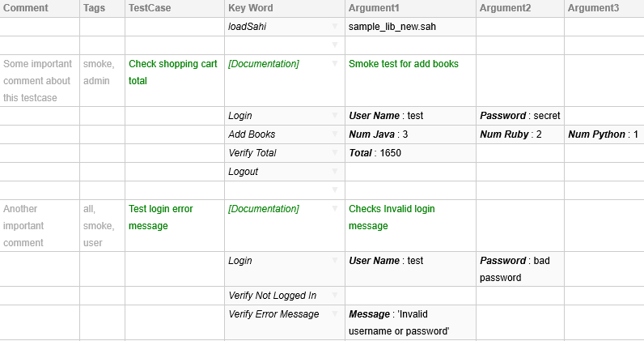
Task: Click the 'Num Python : 1' cell
Action: [604, 134]
